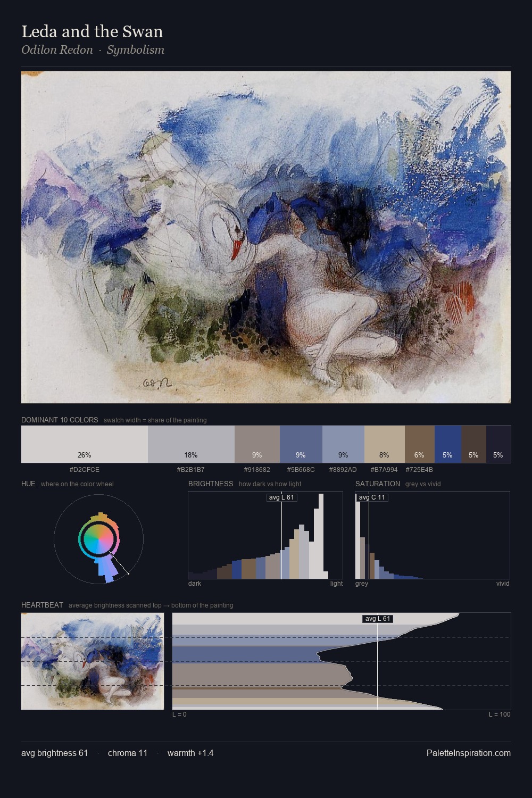
Task: Click 'where on the color wheel' caption
Action: tap(77, 484)
